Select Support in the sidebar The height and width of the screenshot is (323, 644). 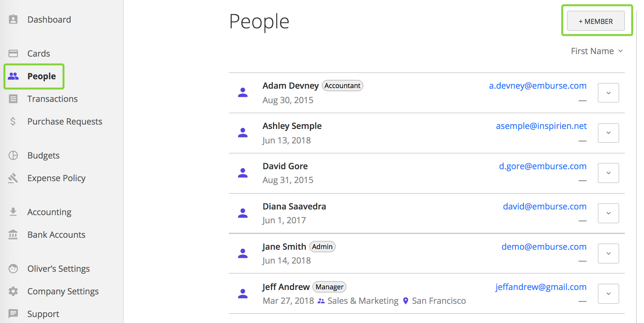pyautogui.click(x=43, y=314)
